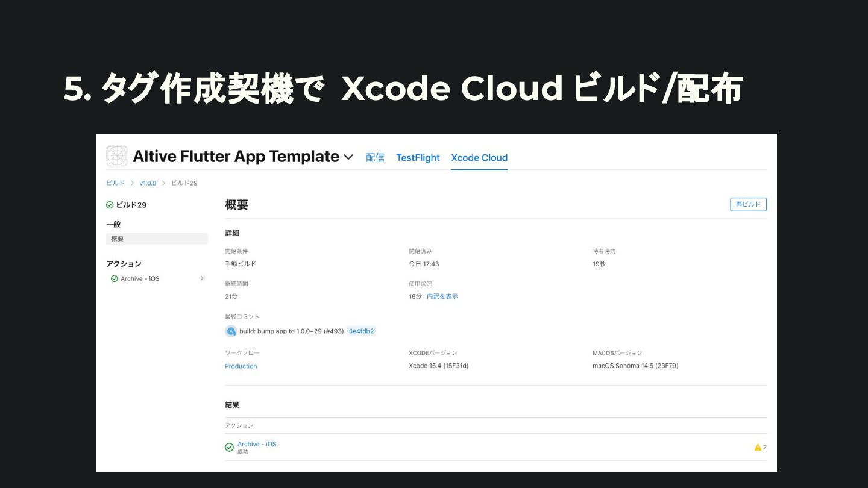Click the アクション sidebar section label
This screenshot has height=488, width=868.
click(124, 264)
